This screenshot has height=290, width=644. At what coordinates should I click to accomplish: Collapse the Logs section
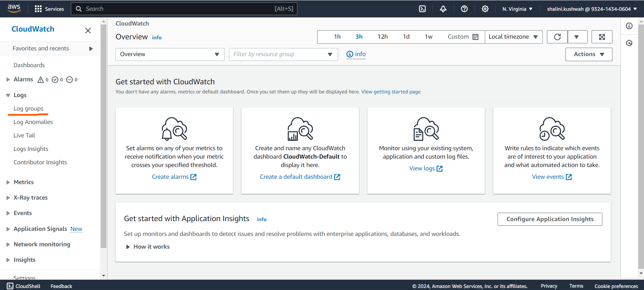pyautogui.click(x=8, y=95)
